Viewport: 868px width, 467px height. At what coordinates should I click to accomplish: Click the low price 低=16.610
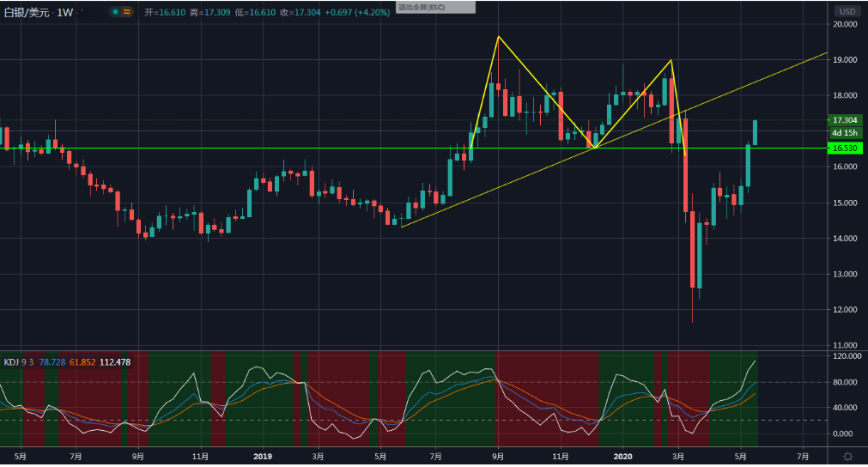click(255, 12)
